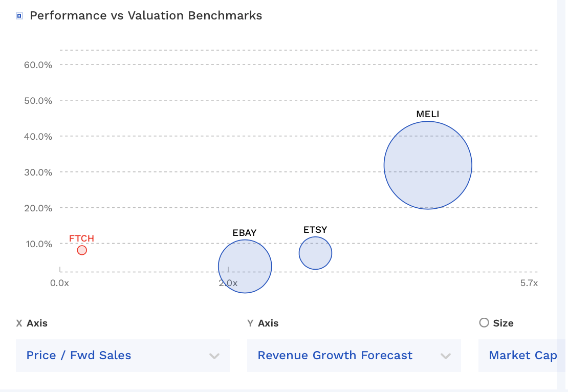Open the Price / Fwd Sales dropdown
Screen dimensions: 568x392
click(x=123, y=355)
